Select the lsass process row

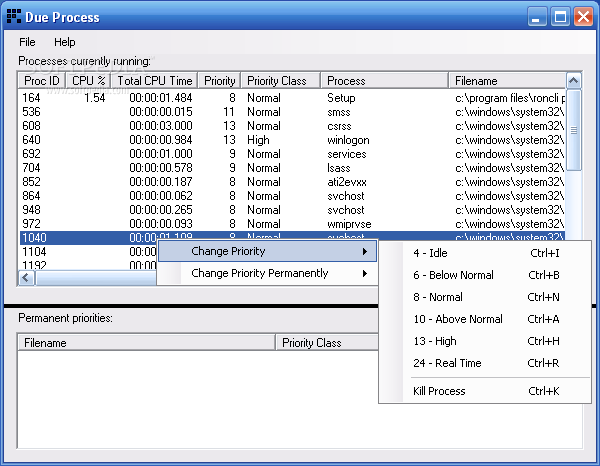coord(292,168)
